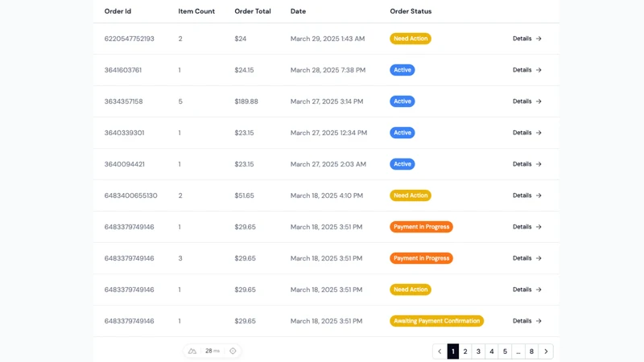Click the Order Total column header
This screenshot has height=362, width=644.
pos(253,11)
